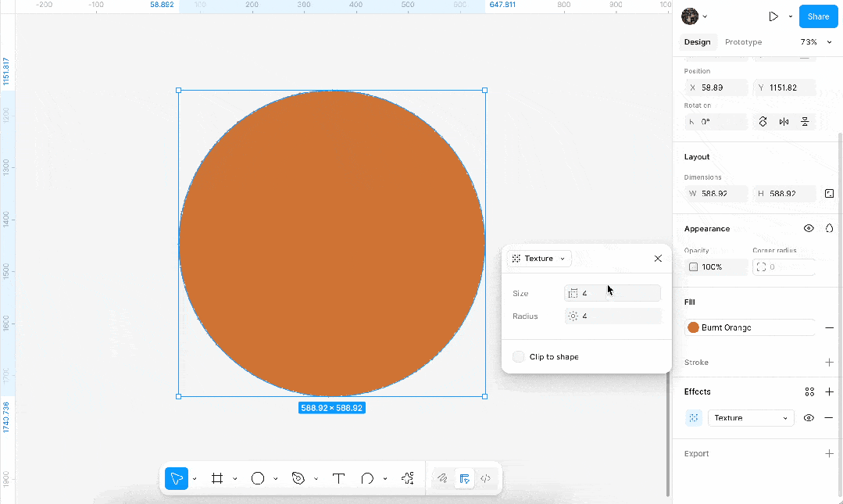Add a new effect
This screenshot has width=843, height=504.
[x=829, y=392]
